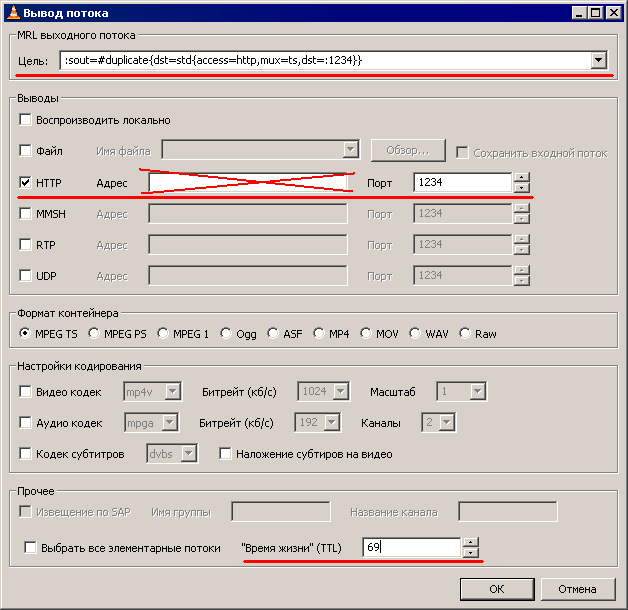Screen dimensions: 628x610
Task: Open the dvbs subtitle codec dropdown
Action: [x=188, y=453]
